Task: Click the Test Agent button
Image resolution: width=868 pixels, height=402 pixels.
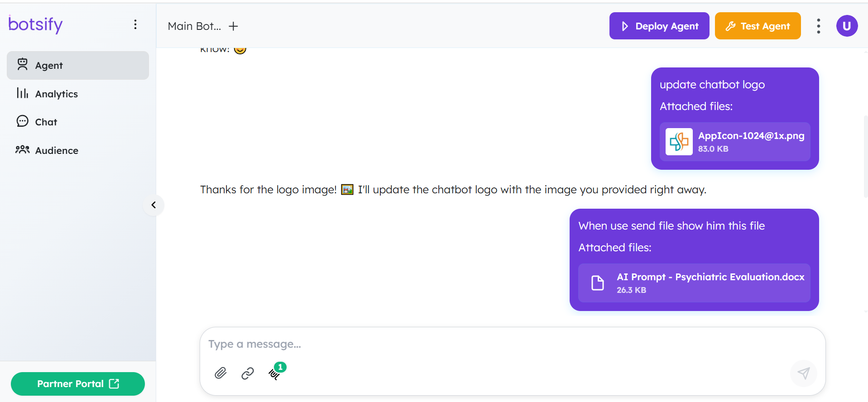Action: tap(758, 26)
